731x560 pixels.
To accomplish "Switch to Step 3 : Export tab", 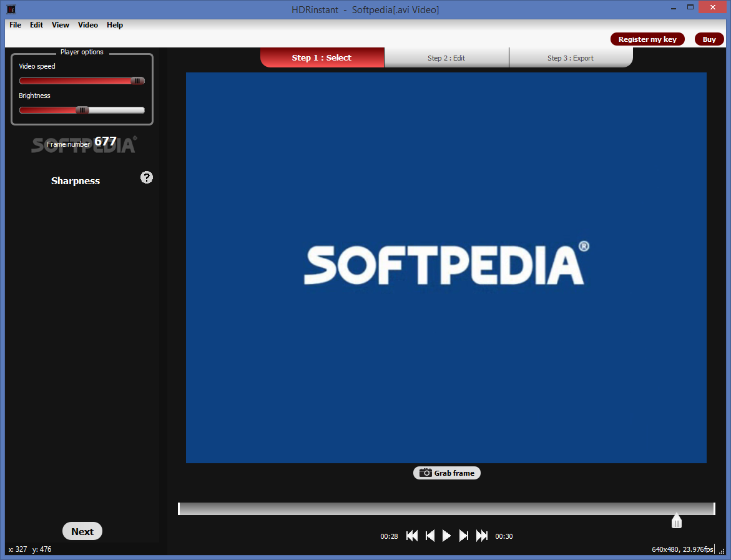I will (x=571, y=58).
